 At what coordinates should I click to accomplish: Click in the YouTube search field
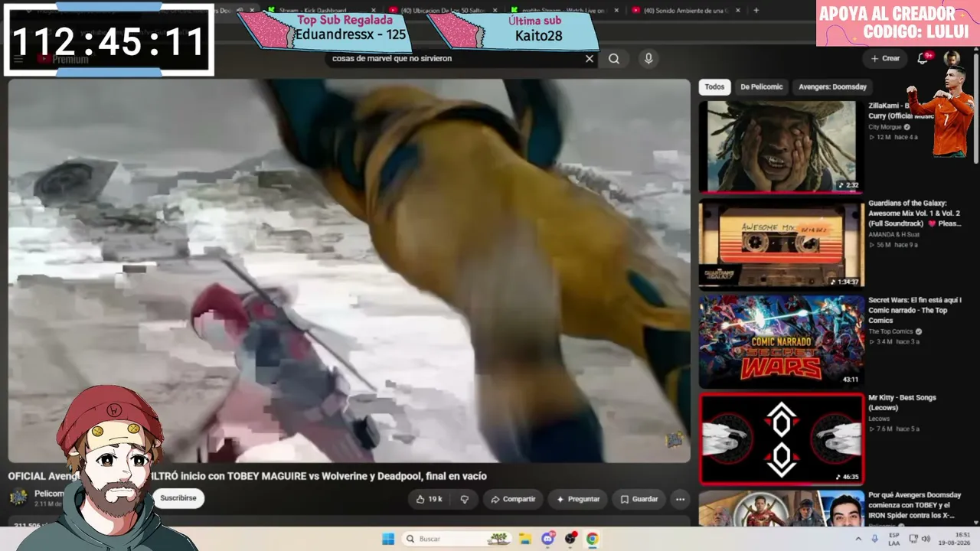[x=456, y=59]
